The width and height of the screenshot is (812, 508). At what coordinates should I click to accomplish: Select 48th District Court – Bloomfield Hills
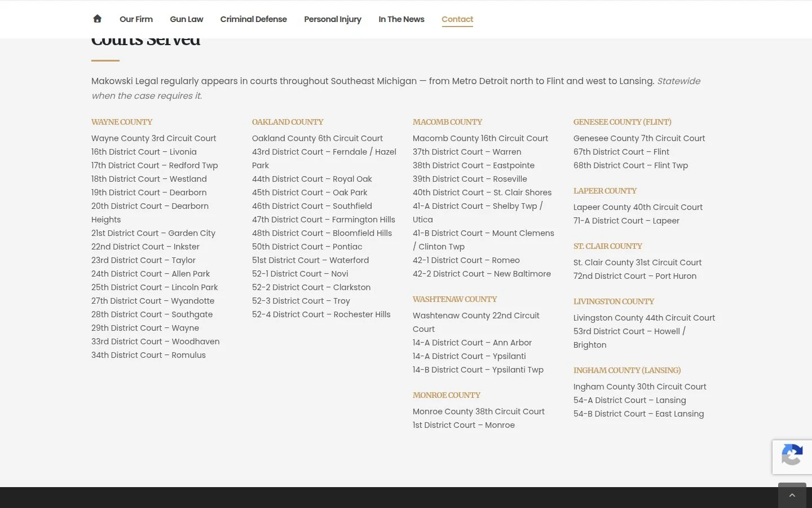pos(322,233)
